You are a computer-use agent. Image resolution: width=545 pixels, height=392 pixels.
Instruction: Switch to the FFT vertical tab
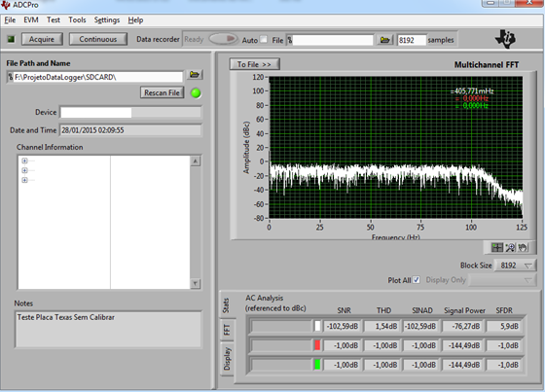[x=227, y=330]
